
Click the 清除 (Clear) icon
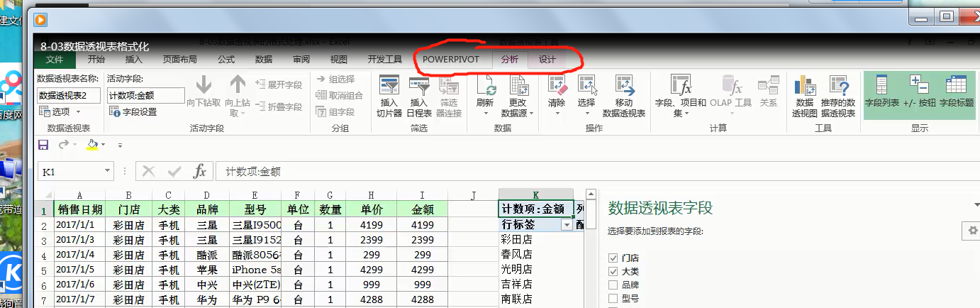click(x=557, y=87)
